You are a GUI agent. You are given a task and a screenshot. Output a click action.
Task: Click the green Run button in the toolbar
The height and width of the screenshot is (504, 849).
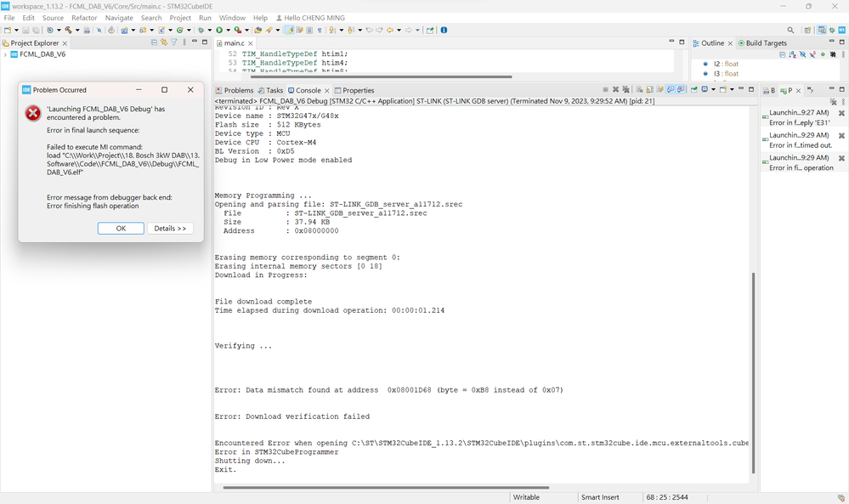click(219, 30)
